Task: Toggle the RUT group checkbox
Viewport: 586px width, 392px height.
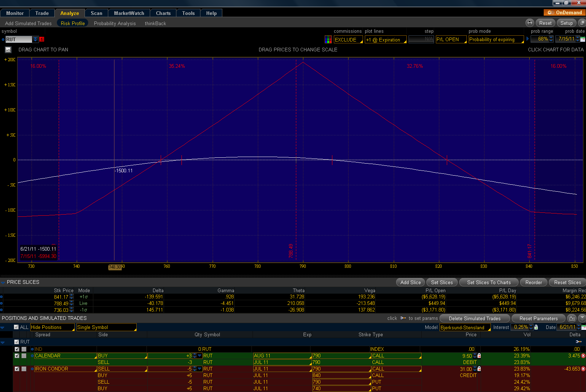Action: (x=16, y=342)
